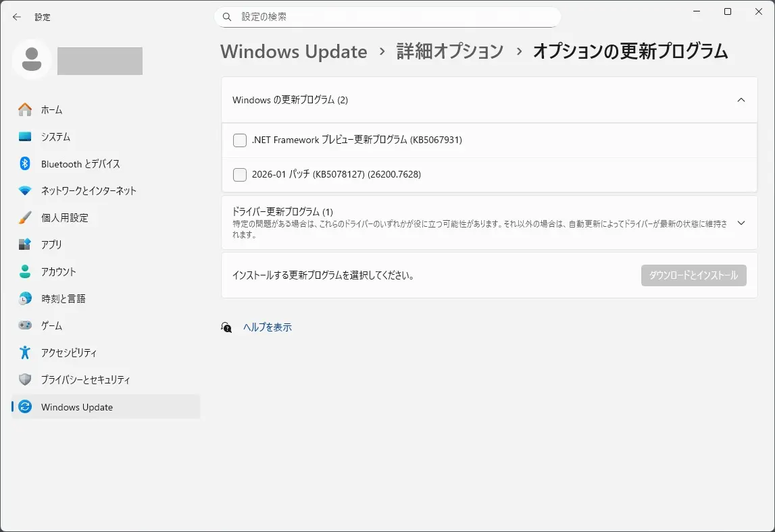Expand the ドライバー更新プログラム section
This screenshot has width=775, height=532.
pos(741,222)
